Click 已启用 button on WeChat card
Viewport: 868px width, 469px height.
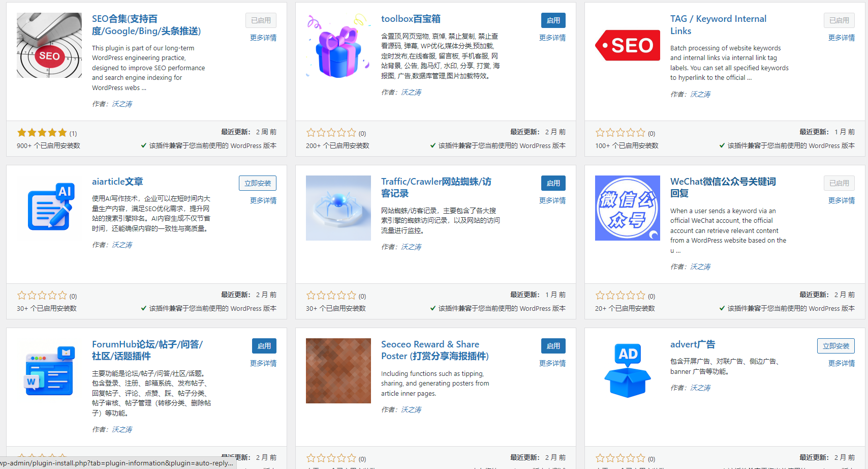click(839, 183)
